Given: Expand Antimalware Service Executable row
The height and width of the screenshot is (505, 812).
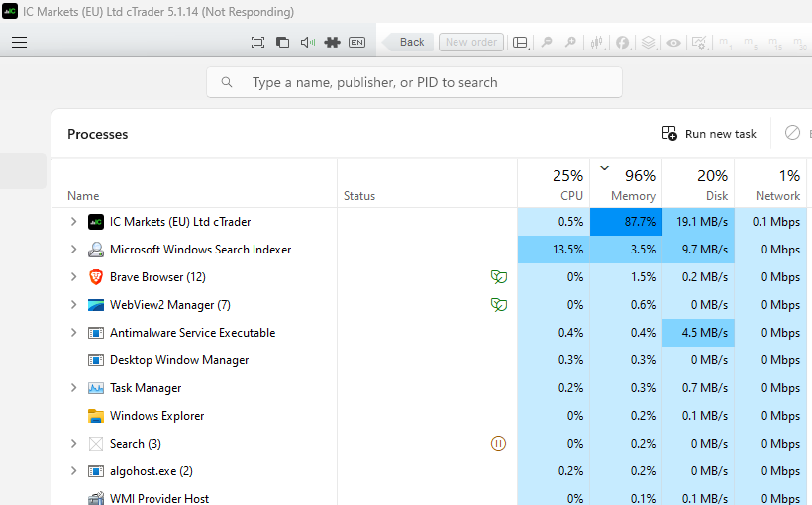Looking at the screenshot, I should [73, 333].
